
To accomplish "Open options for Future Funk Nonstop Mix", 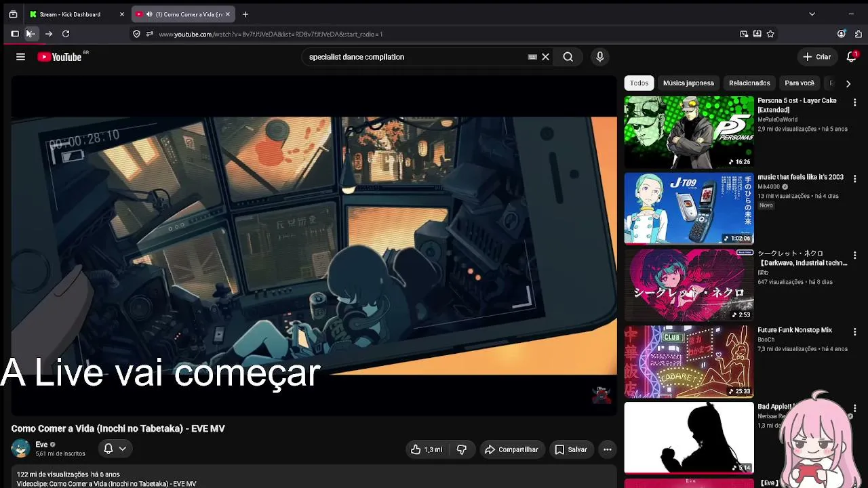I will tap(854, 332).
